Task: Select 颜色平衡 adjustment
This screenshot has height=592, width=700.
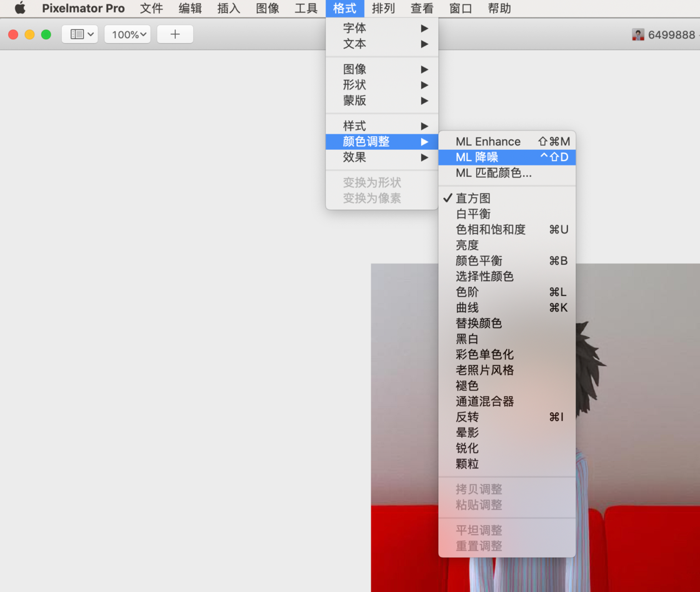Action: 507,260
